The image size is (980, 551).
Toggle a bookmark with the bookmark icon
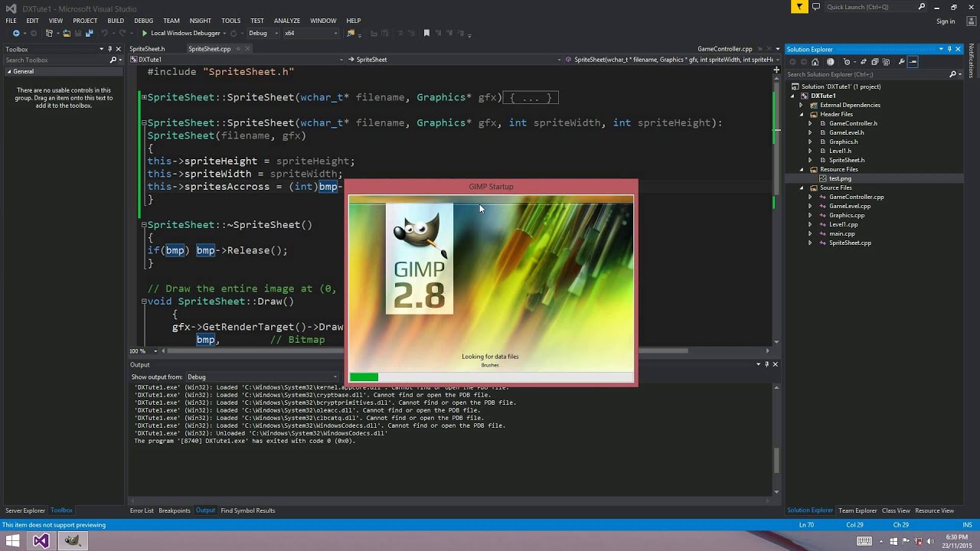(427, 33)
